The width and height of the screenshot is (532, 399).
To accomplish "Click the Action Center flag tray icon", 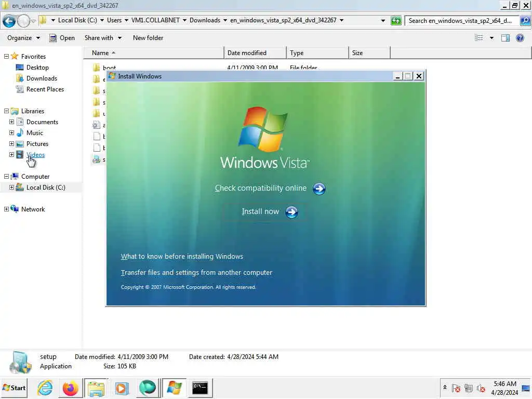I will 456,388.
